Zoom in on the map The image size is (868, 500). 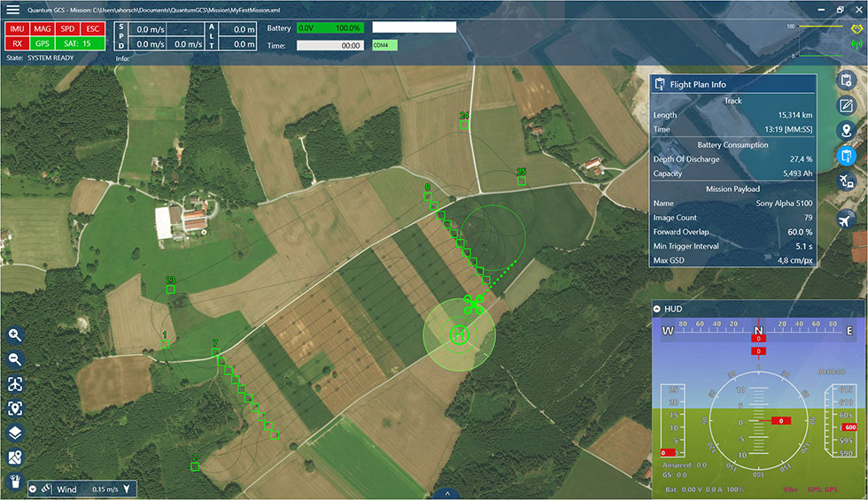click(x=15, y=335)
